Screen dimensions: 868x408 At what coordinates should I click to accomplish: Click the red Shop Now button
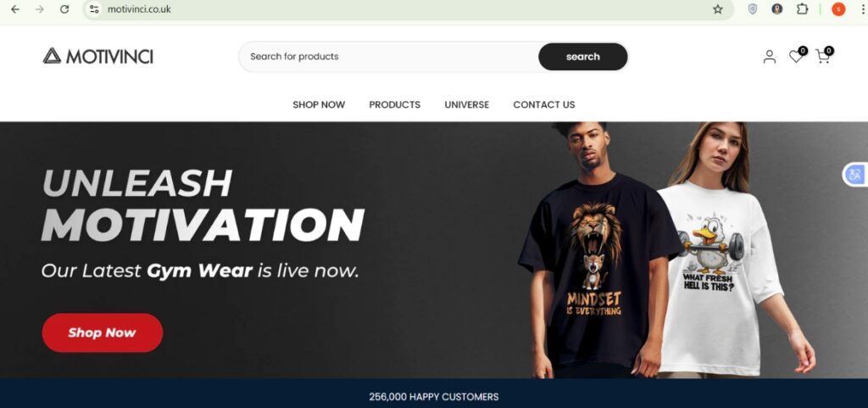coord(103,333)
